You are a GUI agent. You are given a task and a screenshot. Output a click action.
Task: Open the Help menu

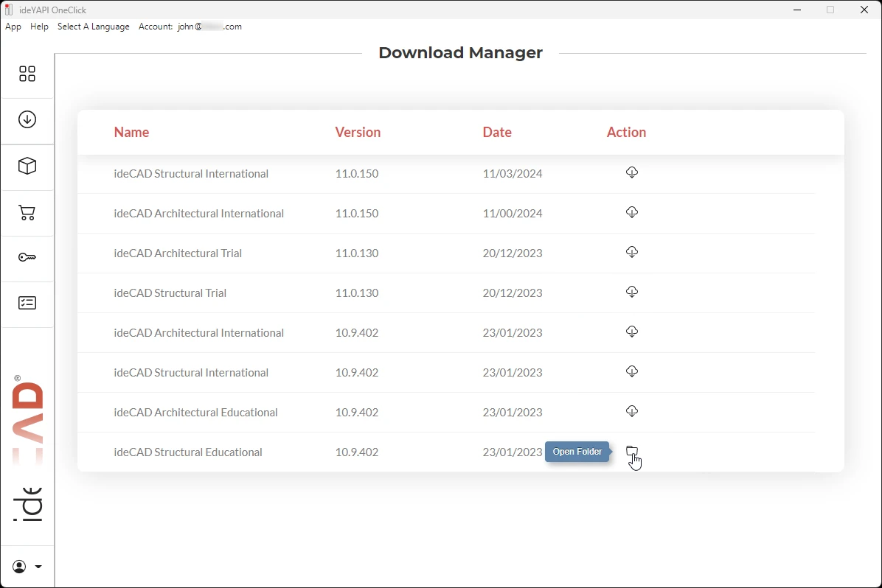click(x=39, y=27)
